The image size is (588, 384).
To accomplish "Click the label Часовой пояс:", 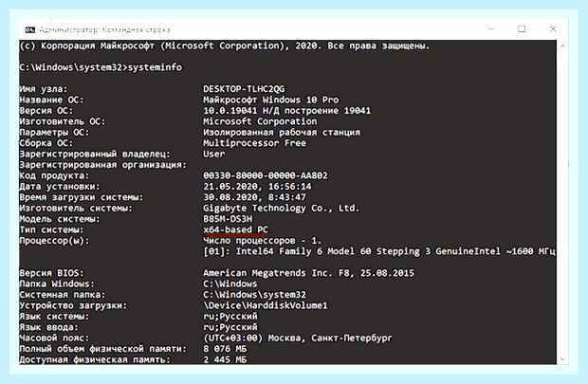I will (54, 338).
